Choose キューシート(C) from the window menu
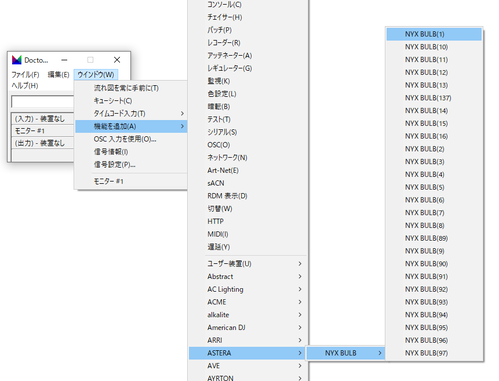This screenshot has height=381, width=499. [x=131, y=101]
